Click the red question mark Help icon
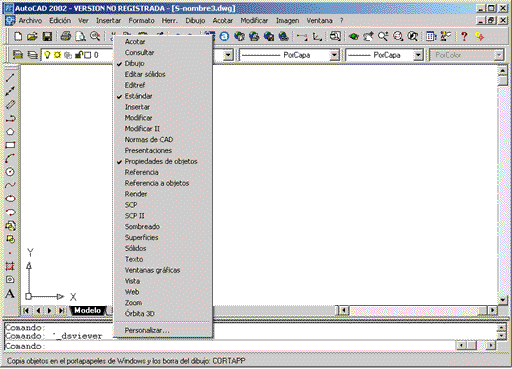This screenshot has height=369, width=512. tap(464, 36)
